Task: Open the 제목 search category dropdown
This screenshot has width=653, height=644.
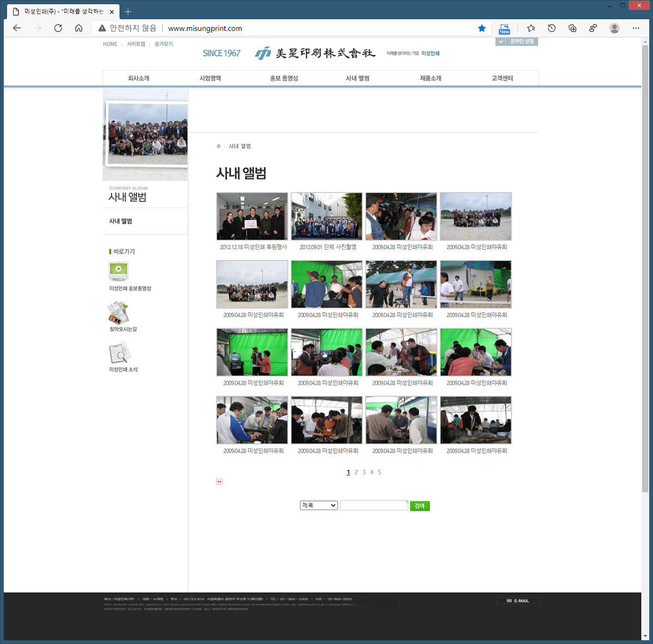Action: [x=319, y=505]
